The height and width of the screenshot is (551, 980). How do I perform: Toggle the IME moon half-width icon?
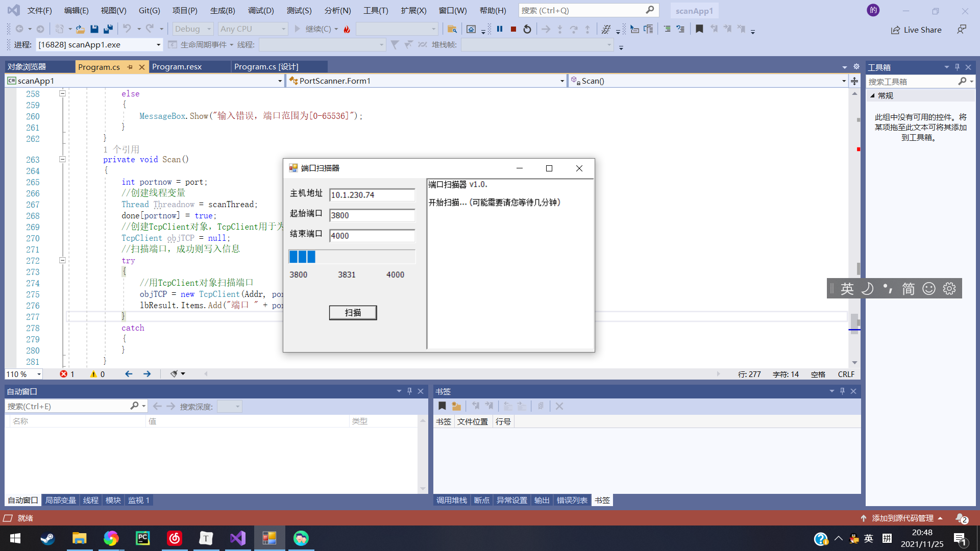pyautogui.click(x=868, y=289)
